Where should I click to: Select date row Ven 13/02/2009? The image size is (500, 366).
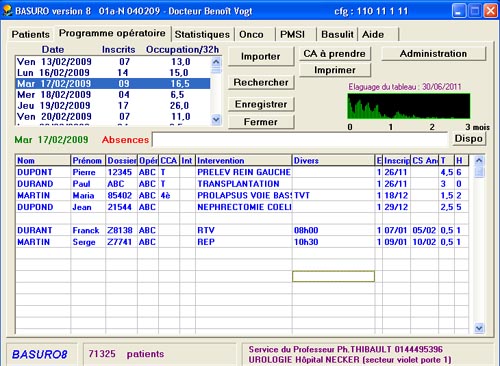[113, 62]
